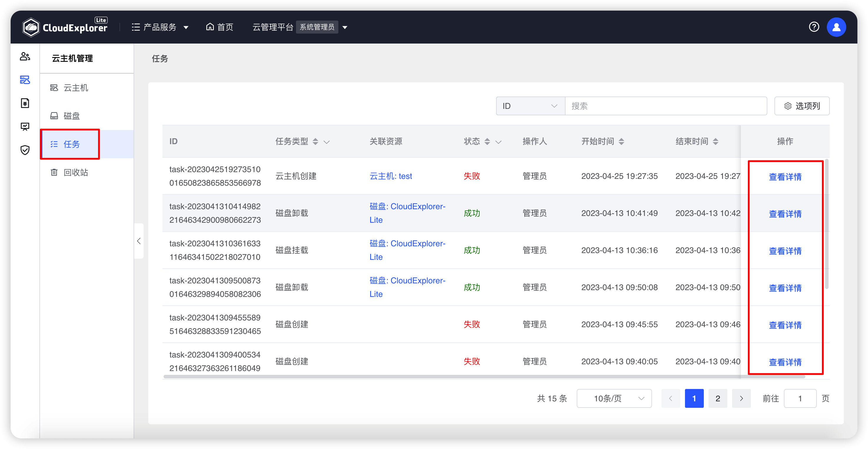Collapse the side menu with the arrow handle
Image resolution: width=868 pixels, height=449 pixels.
coord(139,241)
